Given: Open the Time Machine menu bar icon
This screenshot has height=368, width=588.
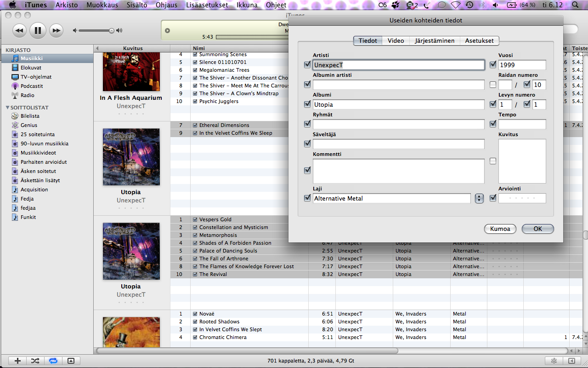Looking at the screenshot, I should point(469,5).
